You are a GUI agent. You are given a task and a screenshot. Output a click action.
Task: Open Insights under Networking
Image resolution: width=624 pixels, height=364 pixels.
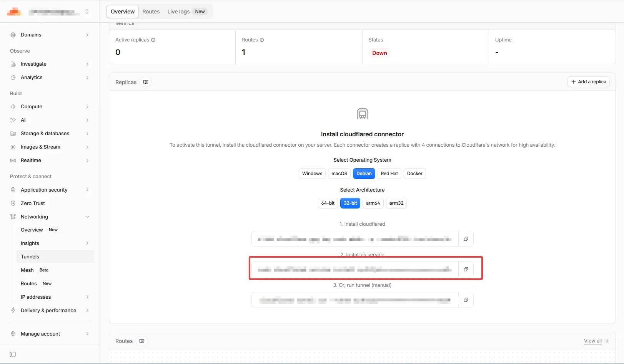55,243
